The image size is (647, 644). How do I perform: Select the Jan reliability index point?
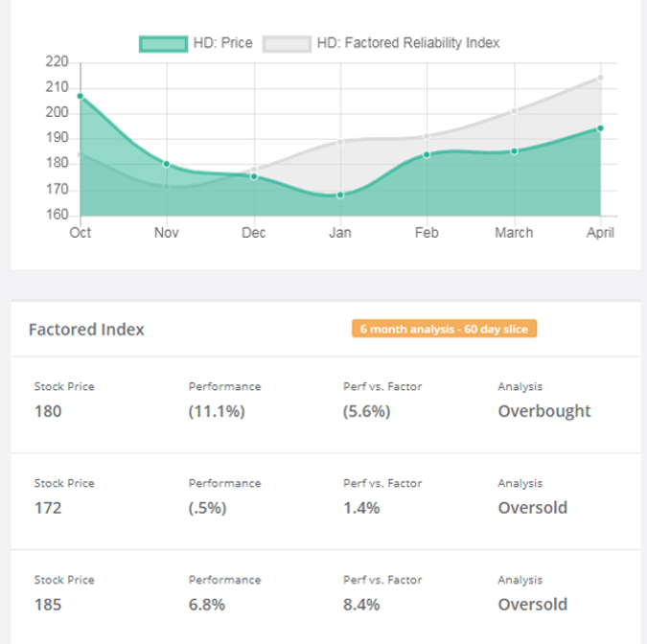[340, 142]
